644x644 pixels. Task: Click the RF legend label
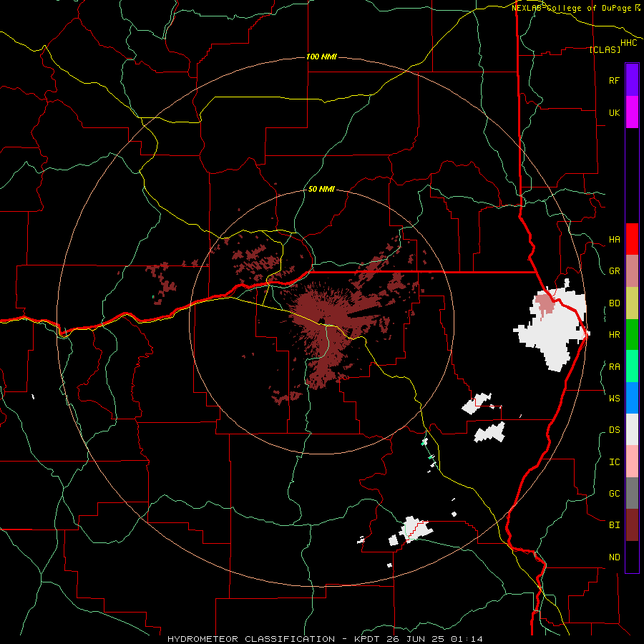click(x=614, y=80)
